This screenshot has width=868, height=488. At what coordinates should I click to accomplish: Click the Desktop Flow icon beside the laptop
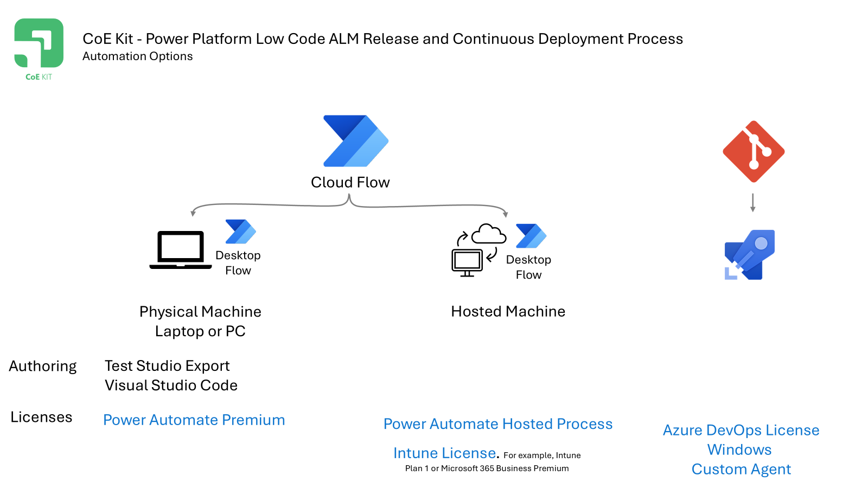pos(240,232)
